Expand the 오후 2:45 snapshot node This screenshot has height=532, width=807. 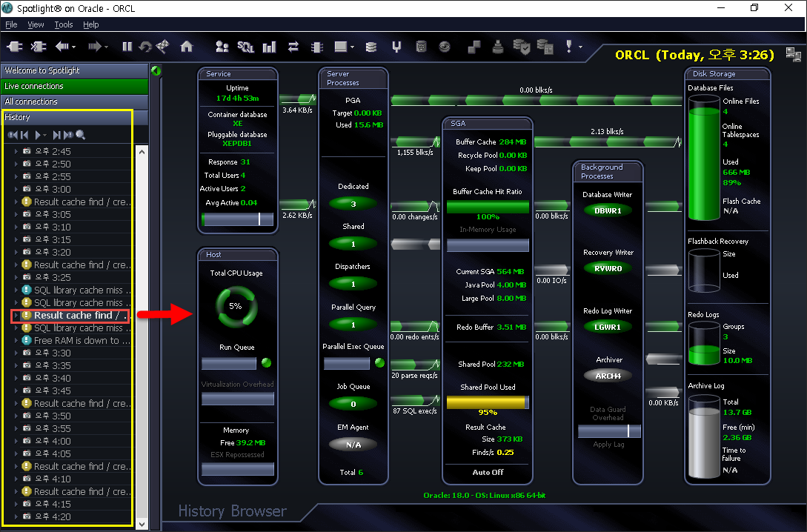tap(16, 151)
